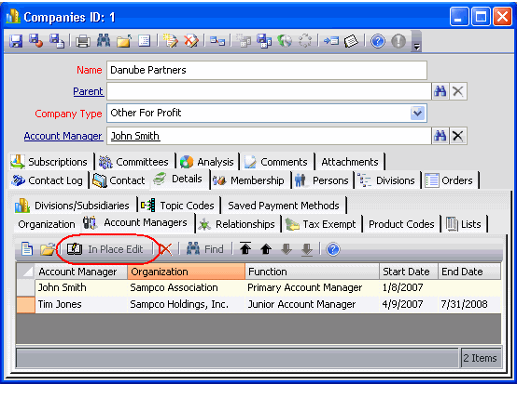Clear the Parent field with its X button
Viewport: 528px width, 393px height.
point(458,91)
